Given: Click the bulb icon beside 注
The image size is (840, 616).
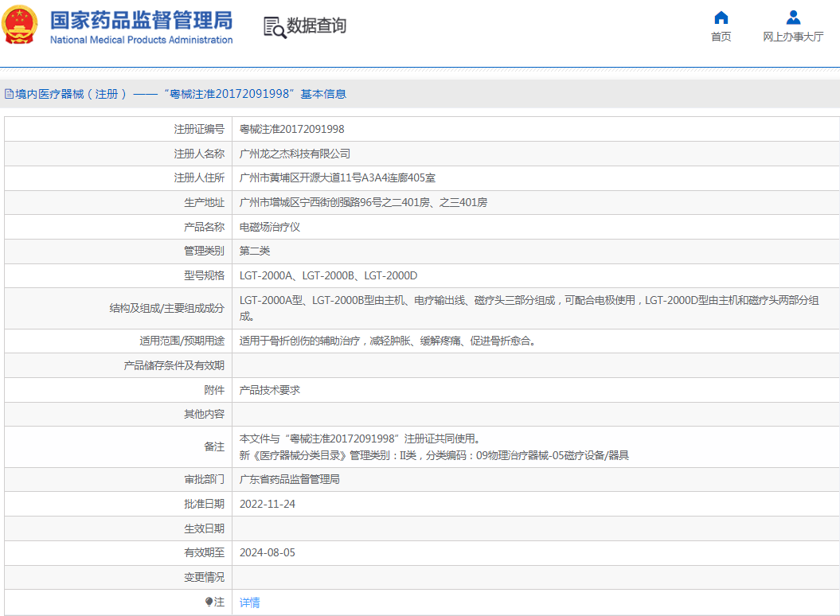Looking at the screenshot, I should pyautogui.click(x=209, y=602).
